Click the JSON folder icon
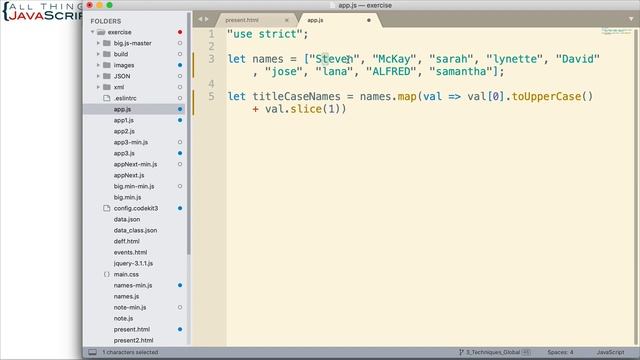This screenshot has height=360, width=640. [x=107, y=76]
